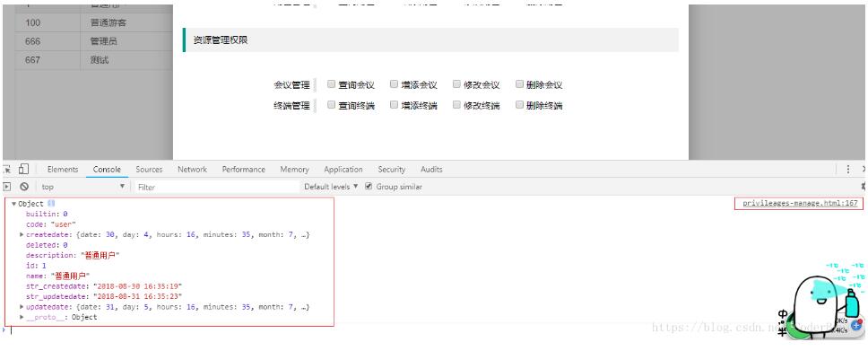Click the builtin: 0 property
Image resolution: width=868 pixels, height=351 pixels.
[47, 214]
